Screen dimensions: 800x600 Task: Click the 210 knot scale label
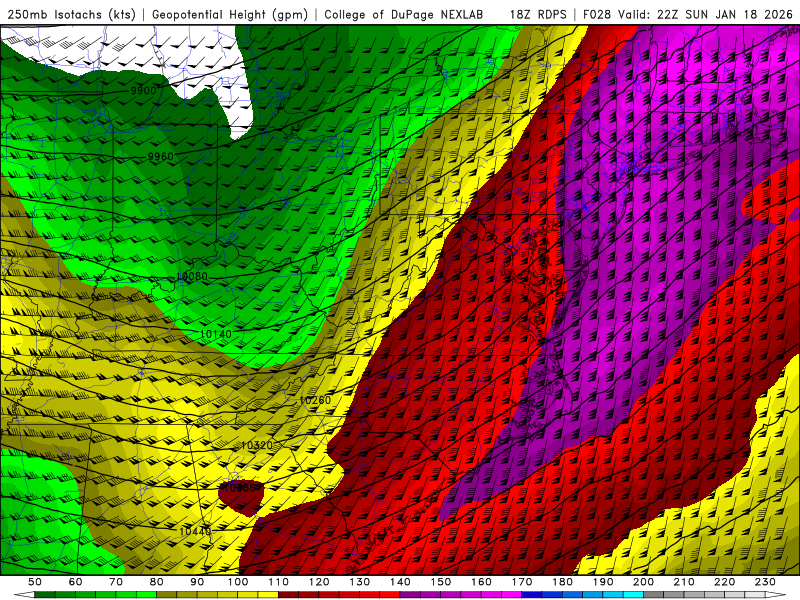click(684, 582)
